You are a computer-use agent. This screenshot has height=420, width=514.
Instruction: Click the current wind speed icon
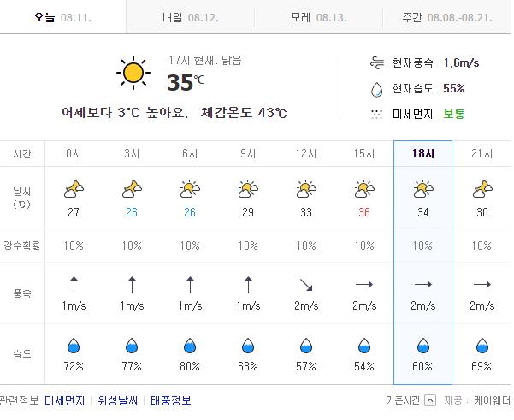376,62
